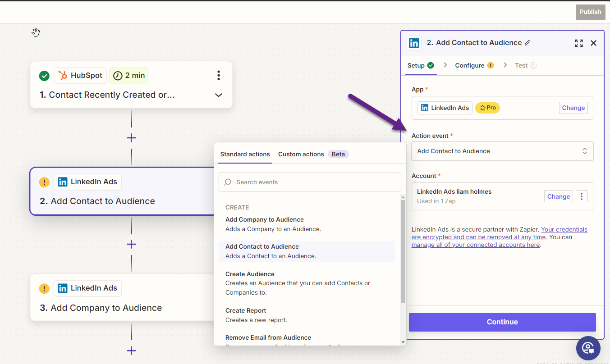Click the "LinkedIn Ads liam holmes" account name
Image resolution: width=610 pixels, height=364 pixels.
coord(454,191)
